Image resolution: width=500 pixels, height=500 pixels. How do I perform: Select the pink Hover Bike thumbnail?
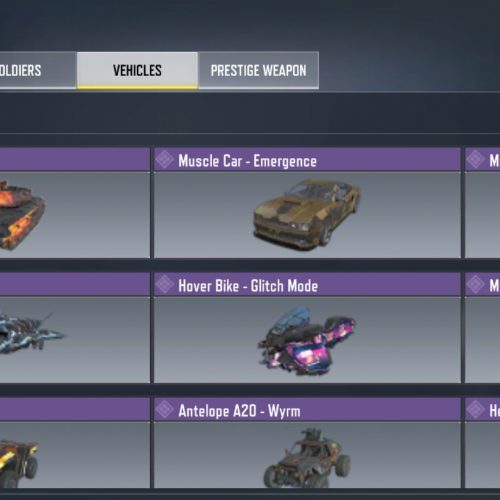tap(307, 340)
